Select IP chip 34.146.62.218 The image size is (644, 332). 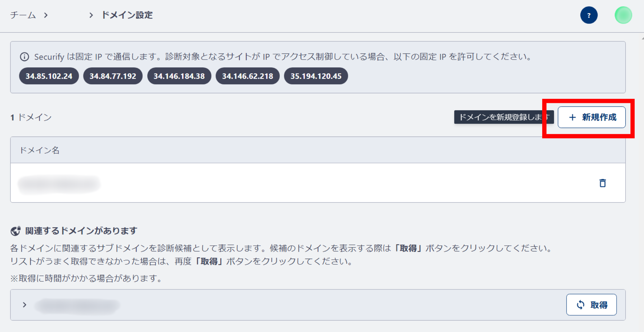coord(247,76)
